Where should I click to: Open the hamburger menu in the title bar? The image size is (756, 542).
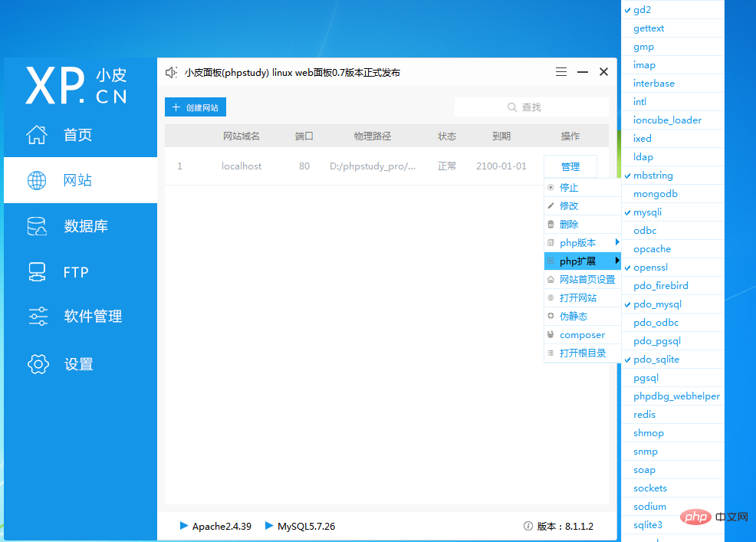(x=560, y=71)
